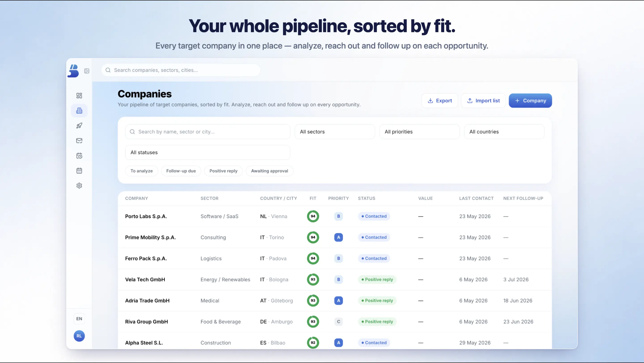Viewport: 644px width, 363px height.
Task: Toggle the Positive reply quick filter chip
Action: coord(223,171)
